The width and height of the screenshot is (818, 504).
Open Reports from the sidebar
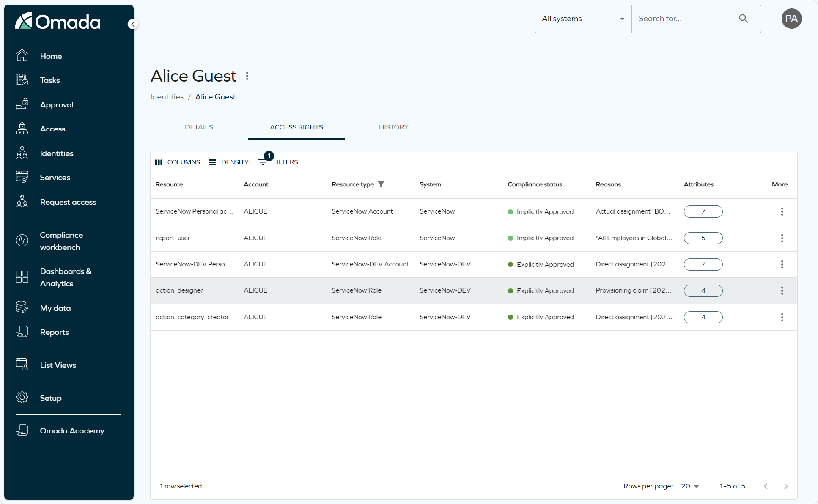(54, 332)
